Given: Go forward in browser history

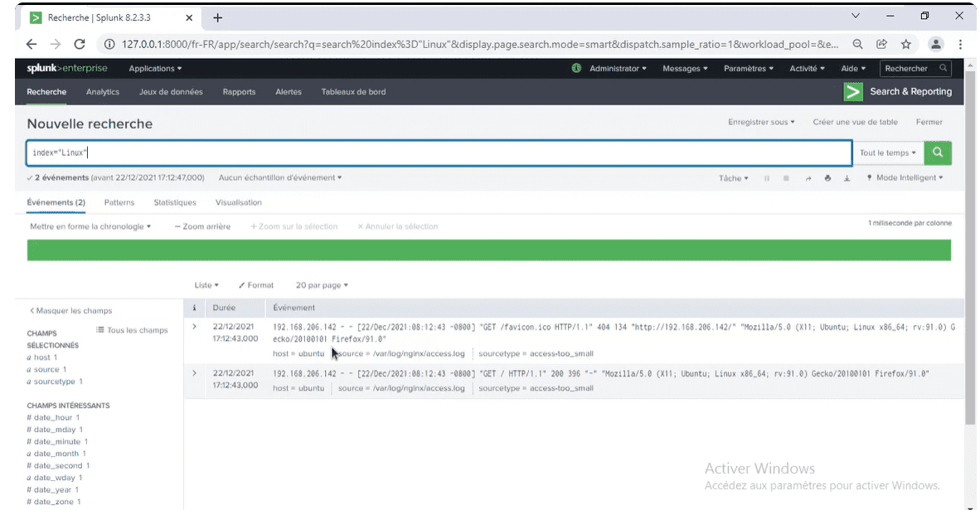Looking at the screenshot, I should [x=55, y=44].
